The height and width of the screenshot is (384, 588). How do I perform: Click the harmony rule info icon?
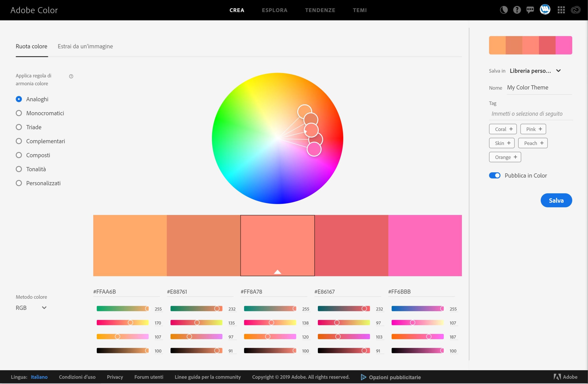click(71, 76)
